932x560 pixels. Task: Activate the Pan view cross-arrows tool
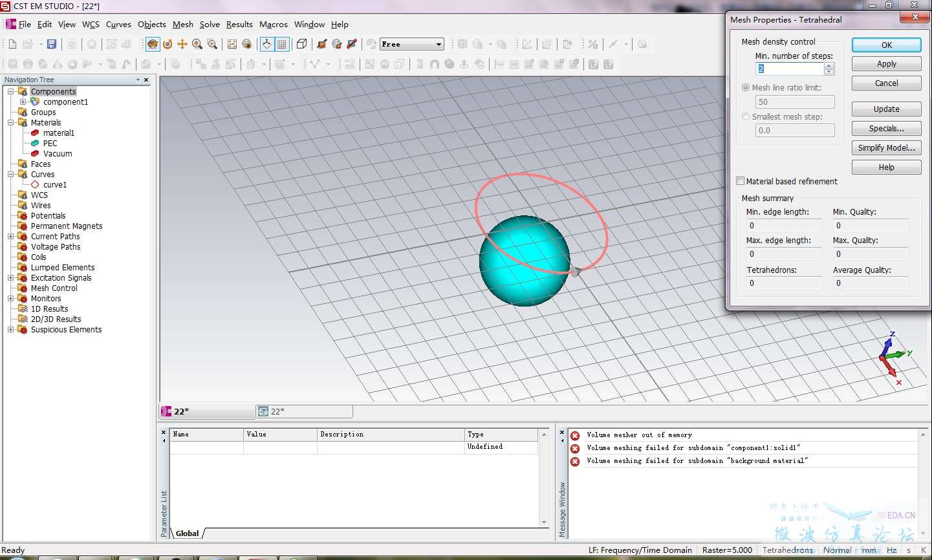point(182,44)
